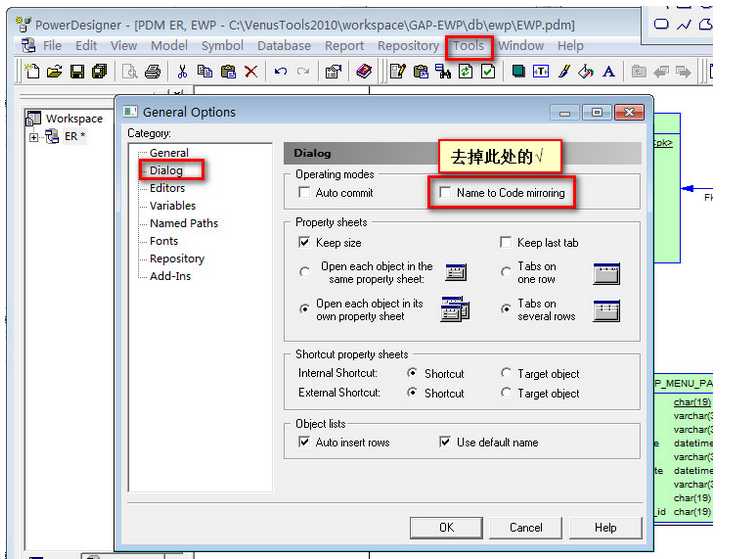Open the Tools menu
The width and height of the screenshot is (732, 559).
[469, 46]
